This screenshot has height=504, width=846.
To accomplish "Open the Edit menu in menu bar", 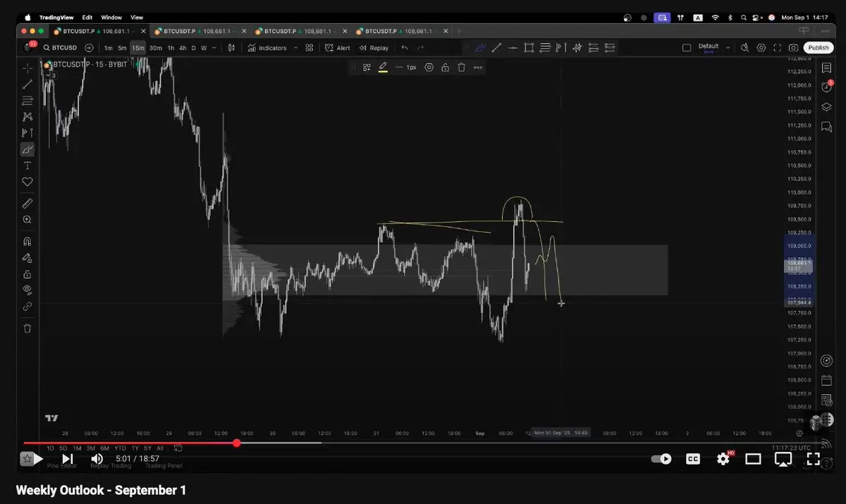I will (x=87, y=17).
